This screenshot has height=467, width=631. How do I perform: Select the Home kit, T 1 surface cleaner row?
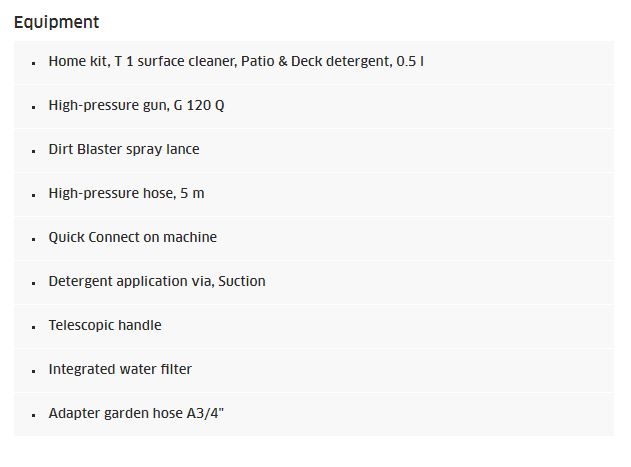coord(314,62)
